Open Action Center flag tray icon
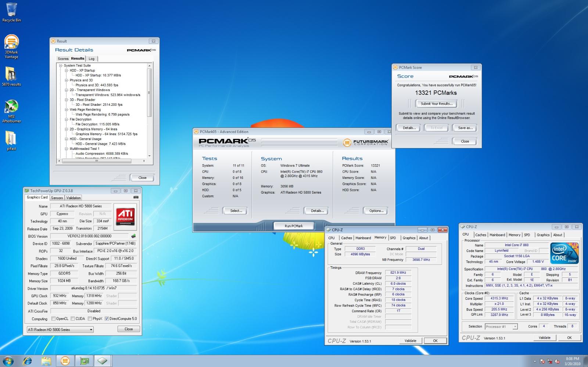The width and height of the screenshot is (588, 367). (x=542, y=361)
